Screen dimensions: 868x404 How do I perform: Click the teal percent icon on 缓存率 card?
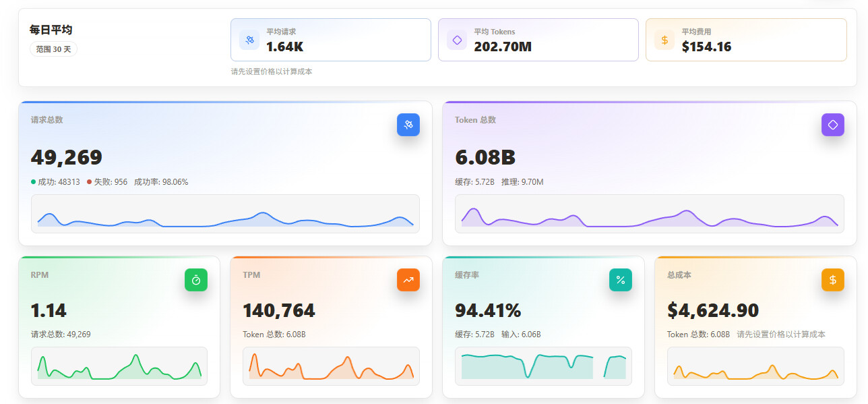coord(621,280)
